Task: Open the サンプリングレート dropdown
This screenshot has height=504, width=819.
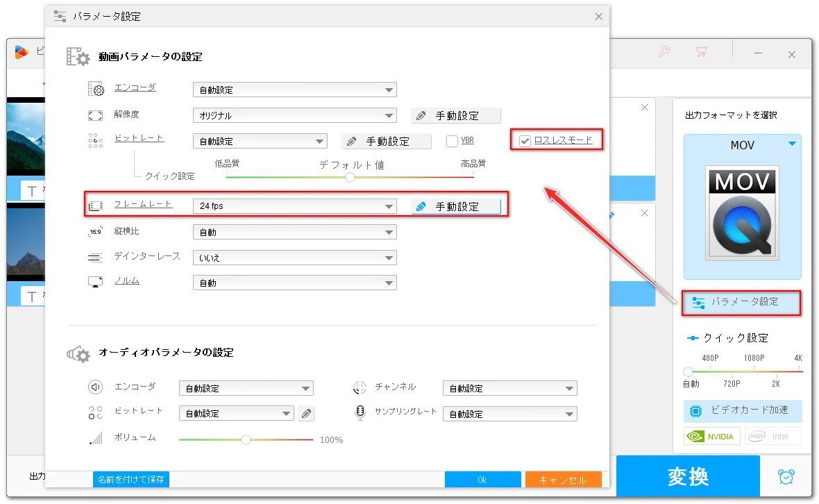Action: [x=509, y=414]
